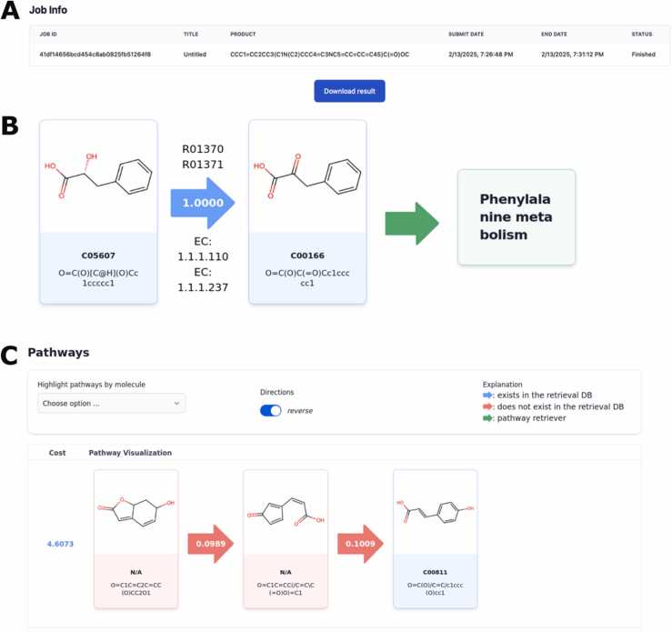Viewport: 672px width, 632px height.
Task: Click the green legend arrow icon
Action: tap(487, 418)
